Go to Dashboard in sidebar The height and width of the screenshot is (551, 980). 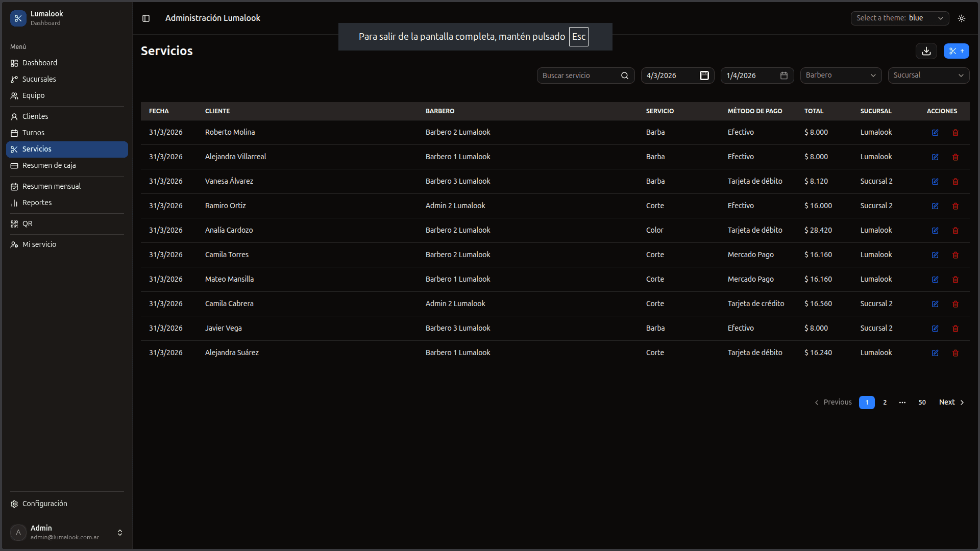(x=67, y=63)
